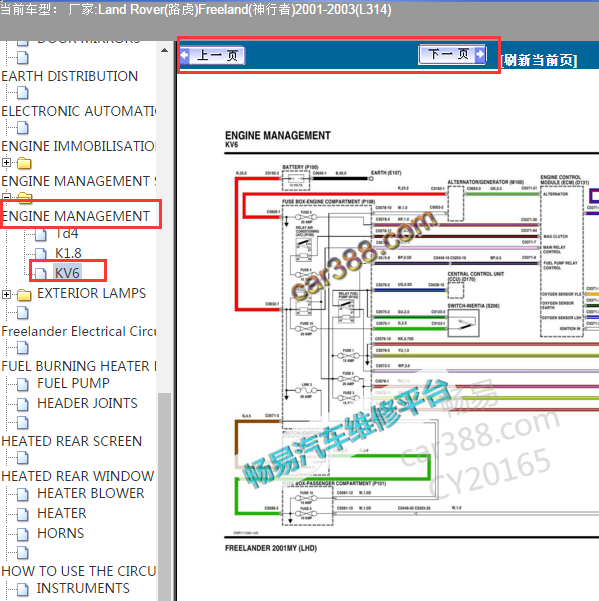This screenshot has width=599, height=601.
Task: Go to next page with 下一页 button
Action: click(453, 54)
